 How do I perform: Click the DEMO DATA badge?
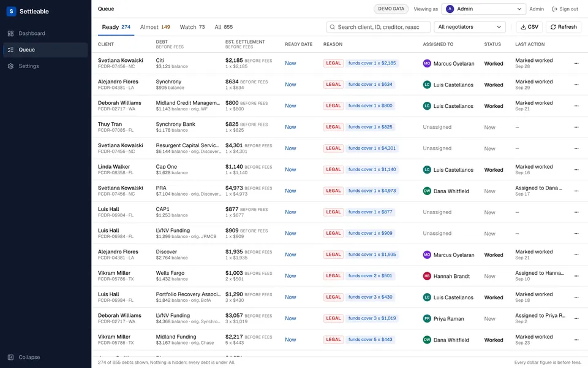point(391,9)
